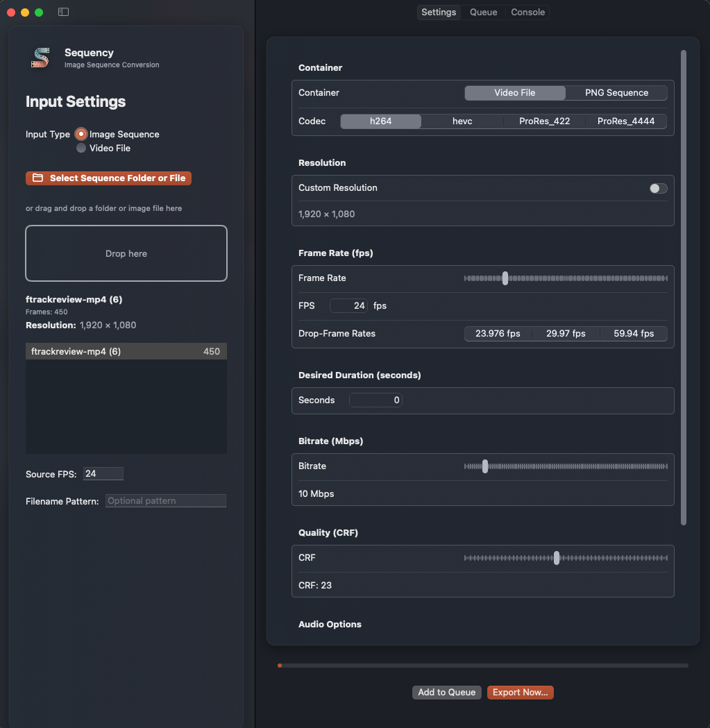
Task: Click the Input Settings heading
Action: tap(76, 102)
